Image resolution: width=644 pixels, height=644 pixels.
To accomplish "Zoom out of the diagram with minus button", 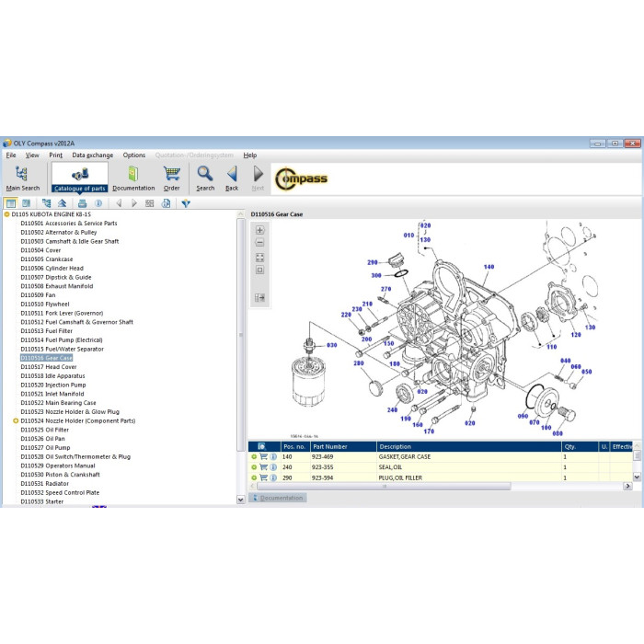I will 259,243.
